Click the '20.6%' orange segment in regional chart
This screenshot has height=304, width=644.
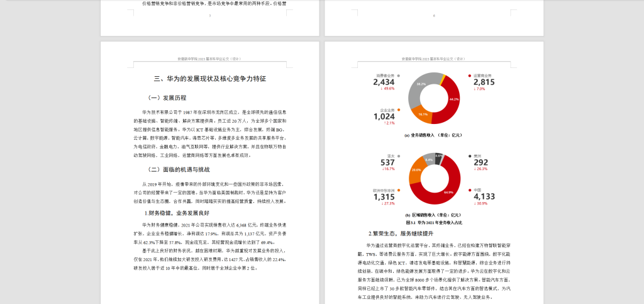(416, 170)
